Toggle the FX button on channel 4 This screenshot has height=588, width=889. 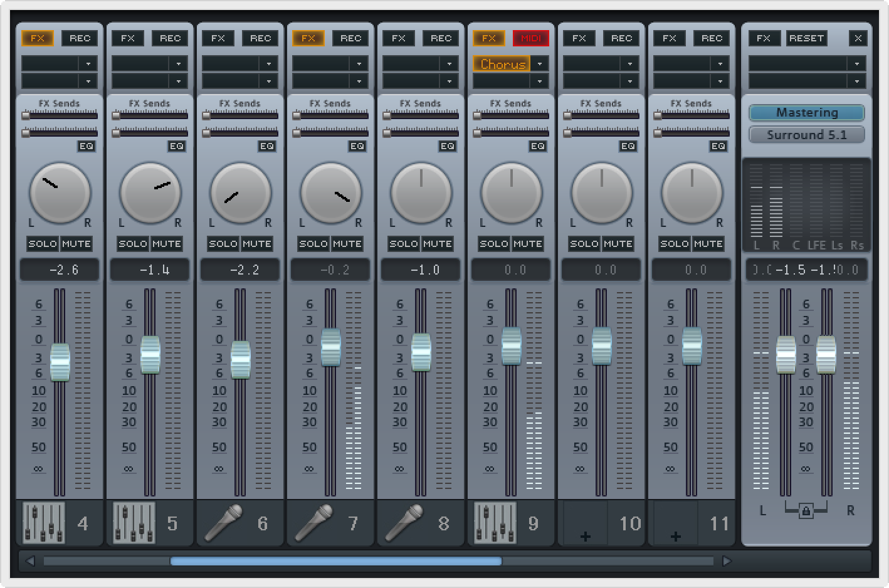pos(38,38)
